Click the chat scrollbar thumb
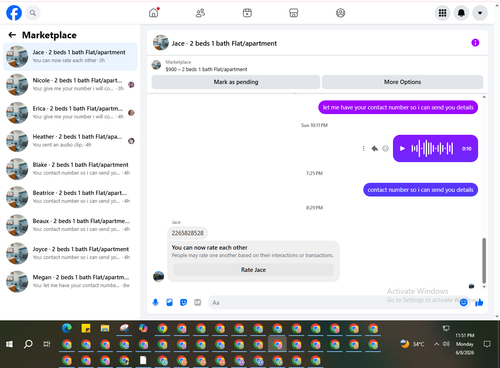Screen dimensions: 500x368 [484, 261]
